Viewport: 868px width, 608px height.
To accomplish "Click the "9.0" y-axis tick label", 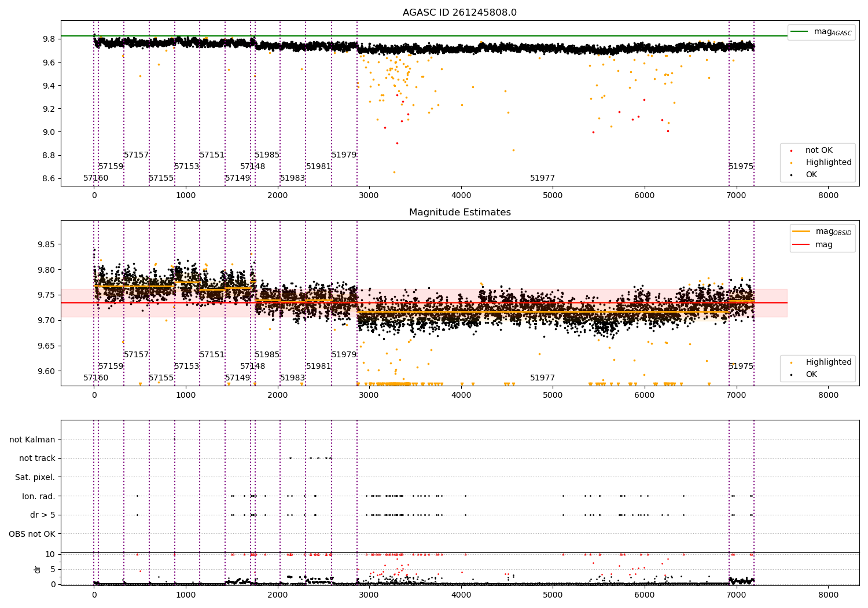I will click(x=49, y=132).
